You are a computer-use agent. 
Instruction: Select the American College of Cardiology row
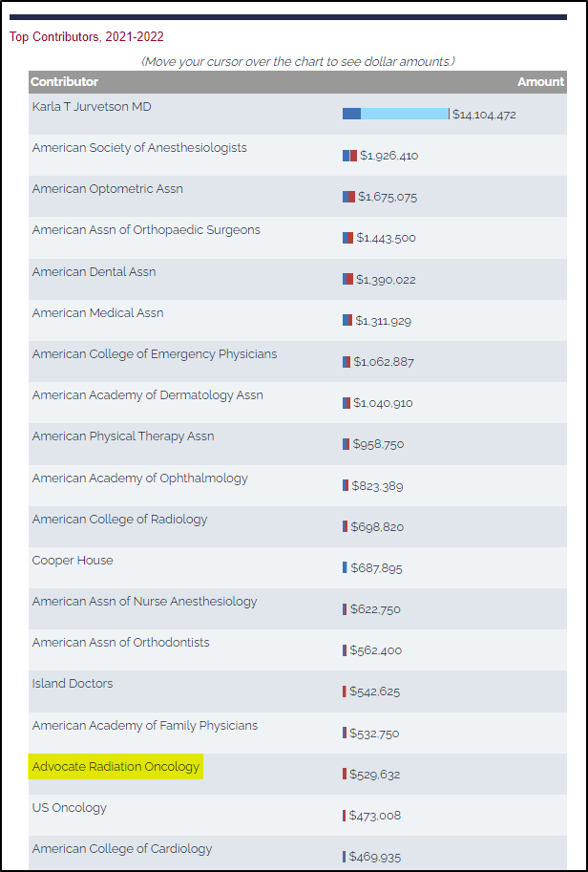(x=298, y=854)
